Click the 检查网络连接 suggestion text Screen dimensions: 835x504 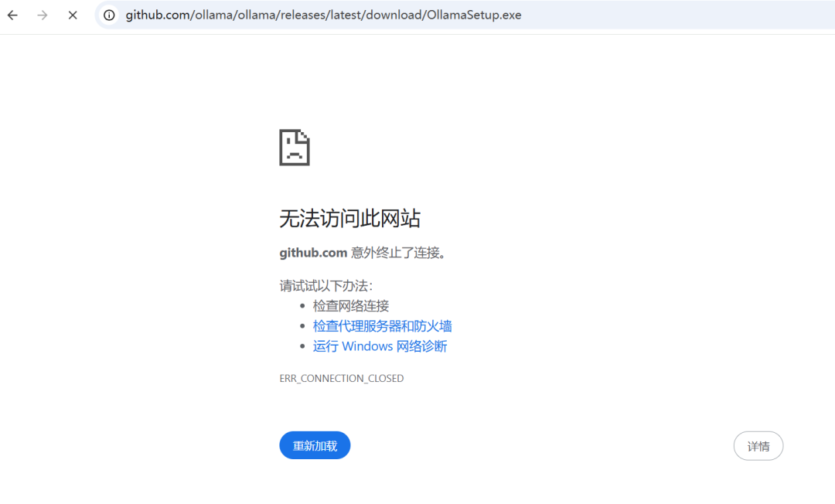351,306
